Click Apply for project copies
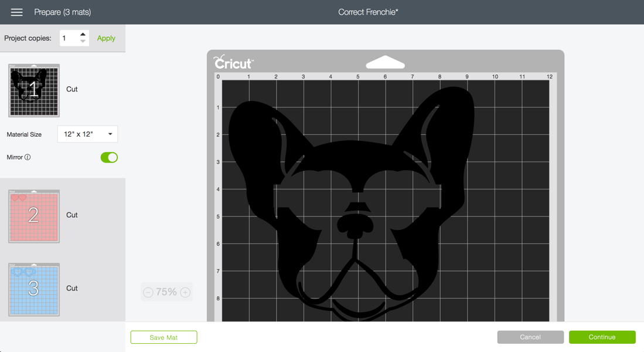 pyautogui.click(x=106, y=38)
